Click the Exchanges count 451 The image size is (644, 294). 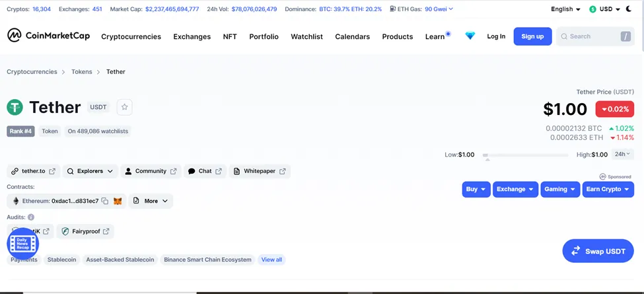97,9
